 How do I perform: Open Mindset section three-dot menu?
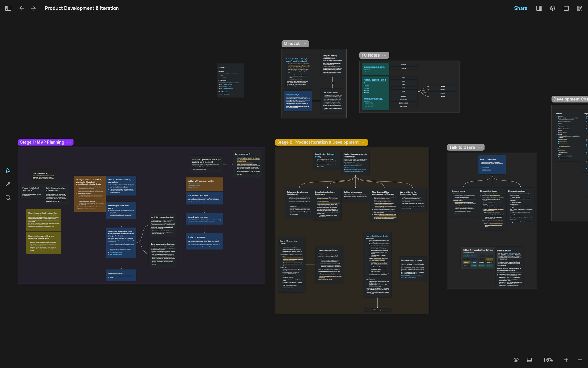coord(304,44)
